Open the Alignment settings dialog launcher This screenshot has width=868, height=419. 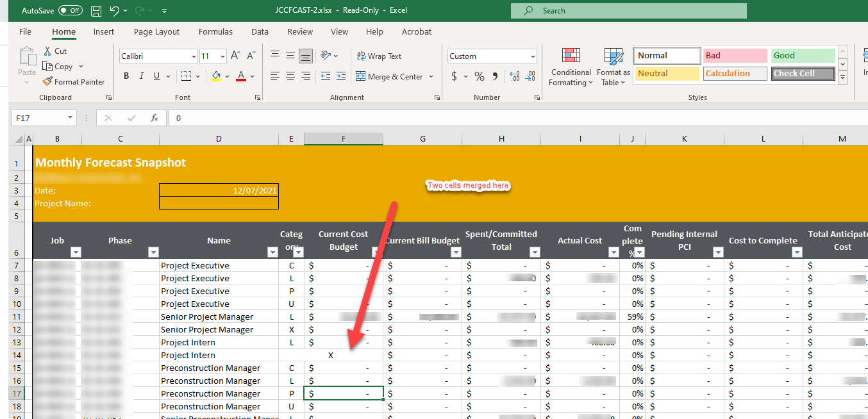click(x=437, y=97)
